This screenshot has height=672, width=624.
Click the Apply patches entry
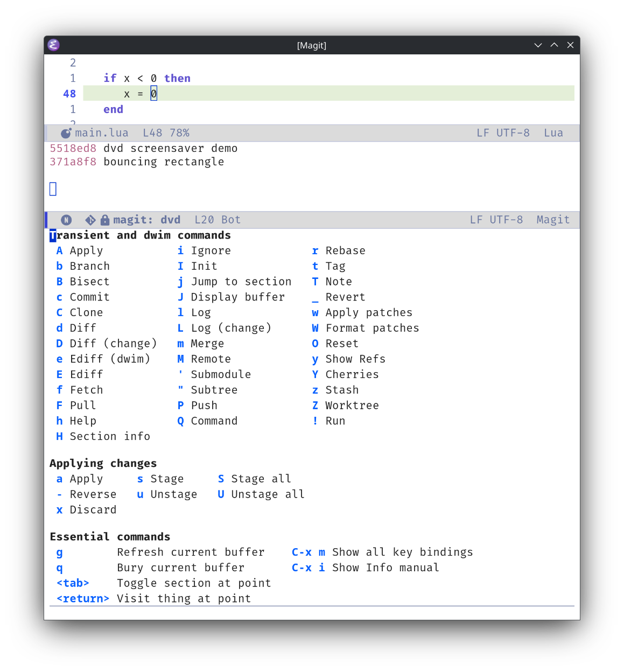pos(362,313)
